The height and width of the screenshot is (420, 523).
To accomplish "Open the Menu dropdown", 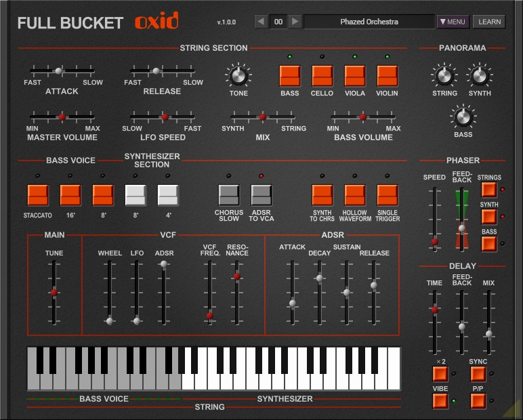I will [453, 22].
